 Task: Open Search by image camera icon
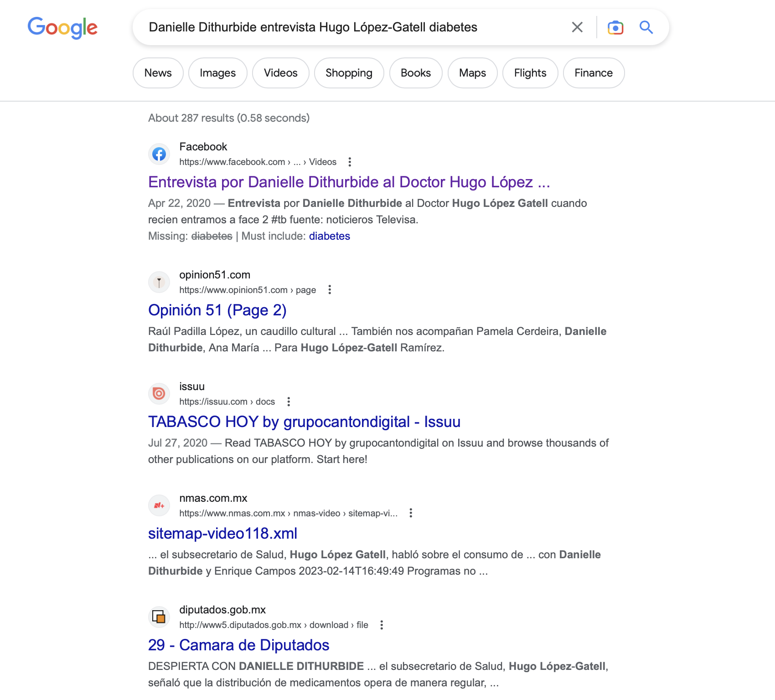[x=615, y=27]
